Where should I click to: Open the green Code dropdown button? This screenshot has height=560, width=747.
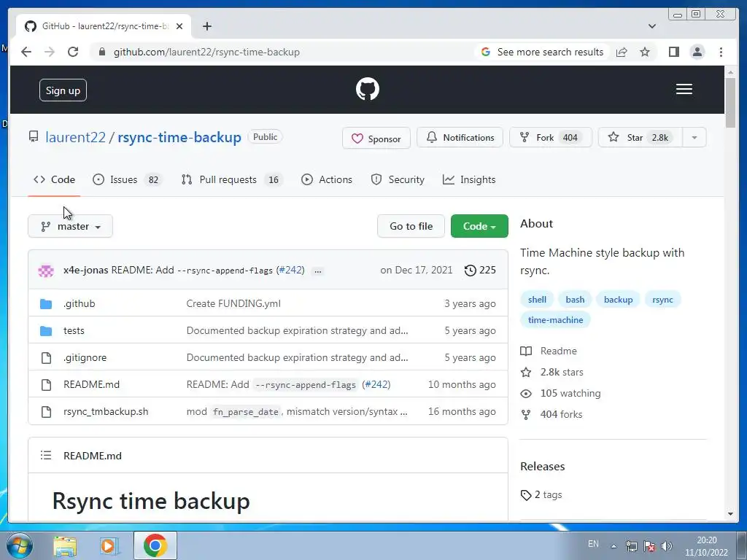coord(479,226)
